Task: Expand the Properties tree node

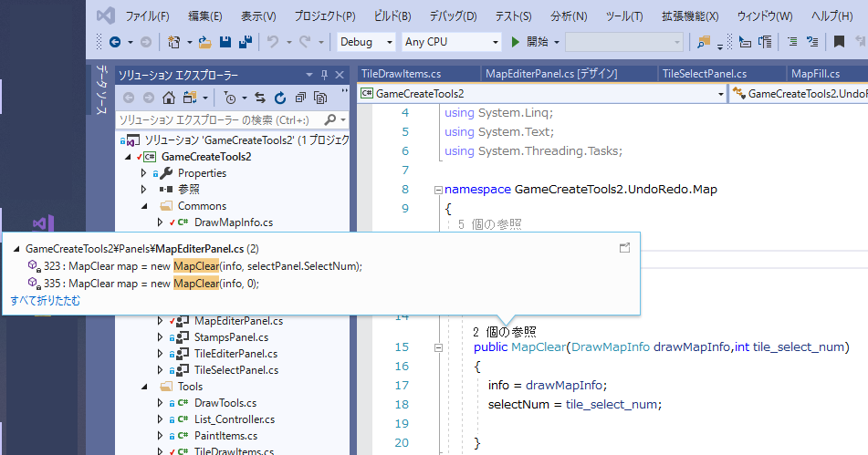Action: (143, 173)
